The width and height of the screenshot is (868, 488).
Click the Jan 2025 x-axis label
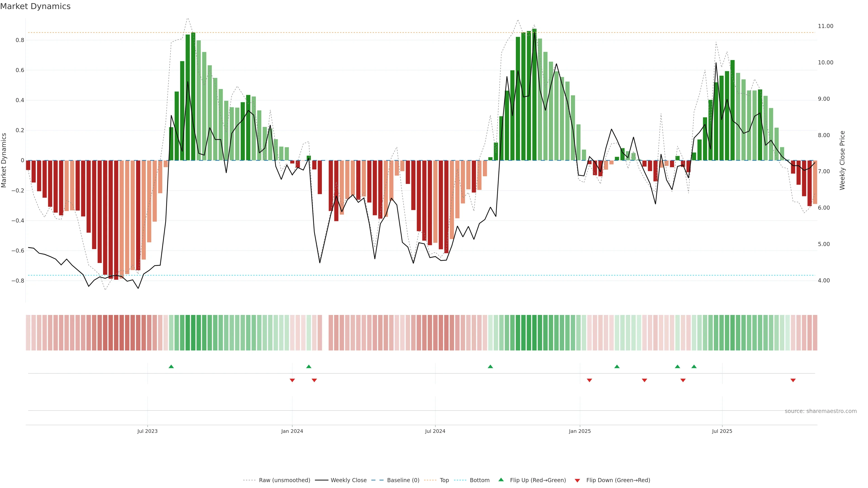click(x=580, y=431)
